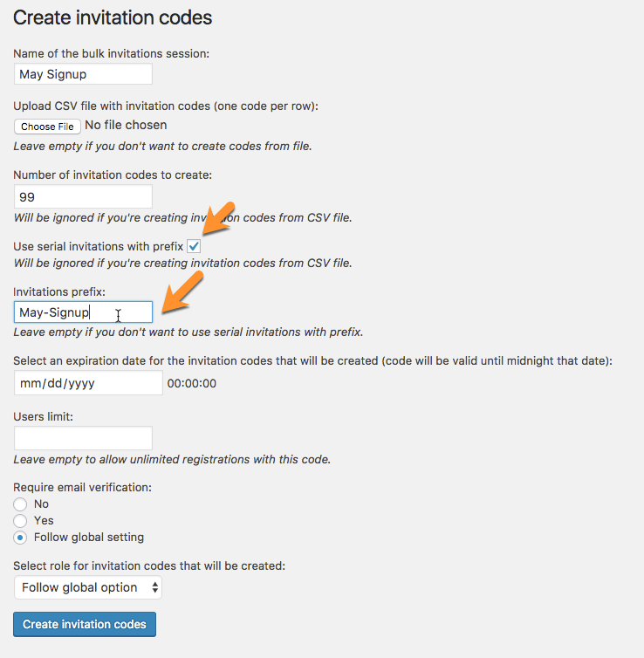Click inside the Invitations prefix field
The width and height of the screenshot is (644, 658).
tap(83, 312)
